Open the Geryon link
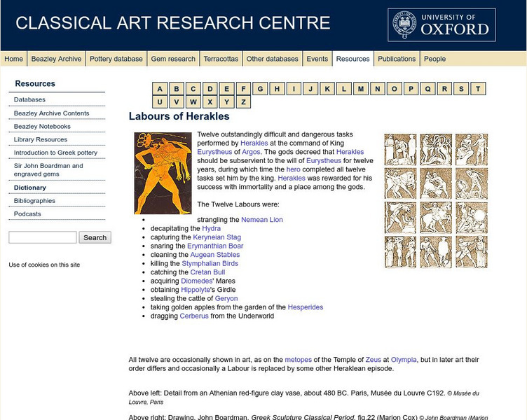 coord(226,298)
